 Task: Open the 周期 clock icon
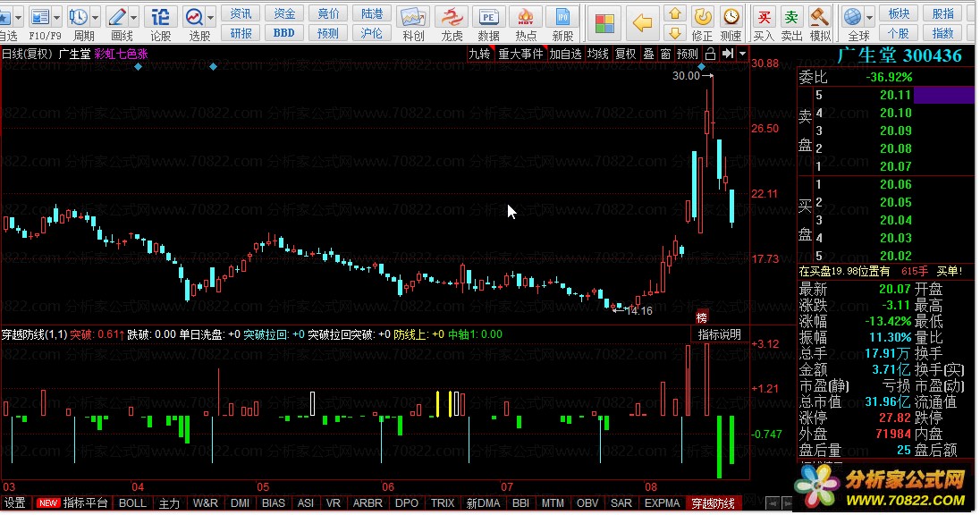tap(79, 17)
